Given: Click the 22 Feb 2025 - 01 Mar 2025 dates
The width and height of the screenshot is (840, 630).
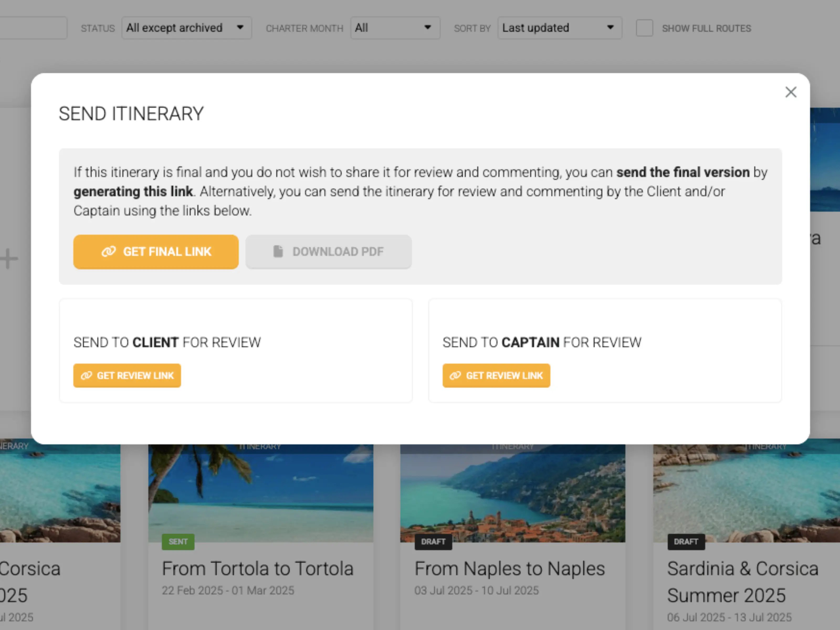Looking at the screenshot, I should point(228,590).
